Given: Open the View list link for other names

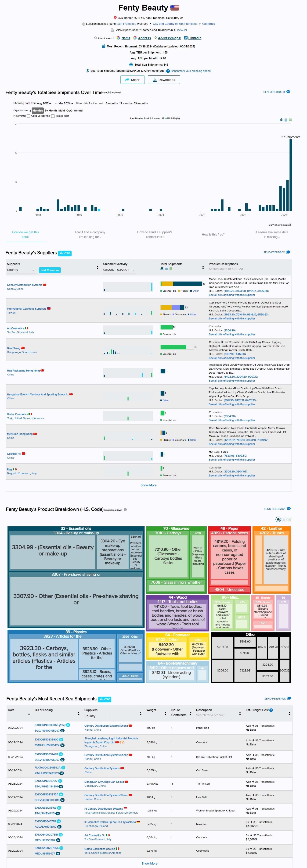Looking at the screenshot, I should 182,30.
